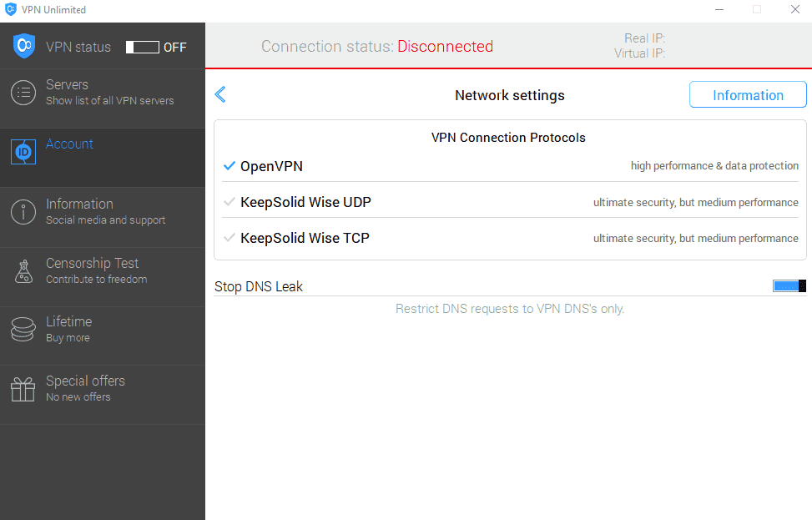Click the Special offers gift box icon
This screenshot has width=812, height=520.
[x=23, y=389]
